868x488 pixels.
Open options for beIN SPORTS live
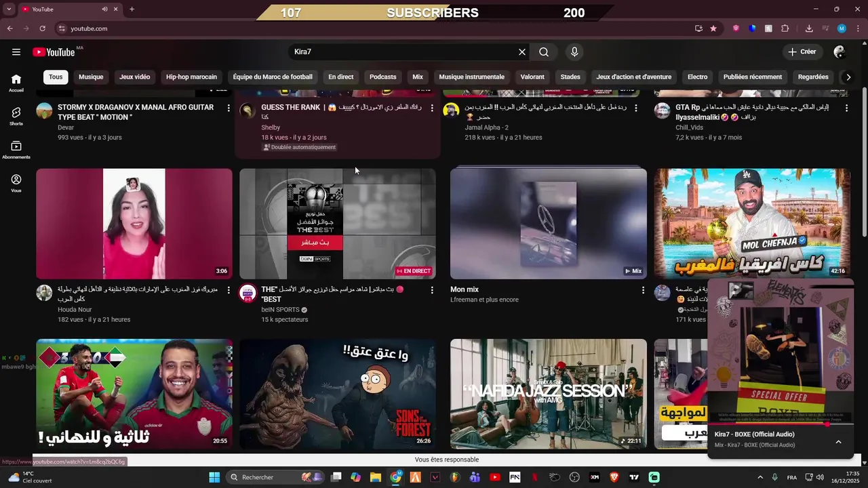coord(432,290)
